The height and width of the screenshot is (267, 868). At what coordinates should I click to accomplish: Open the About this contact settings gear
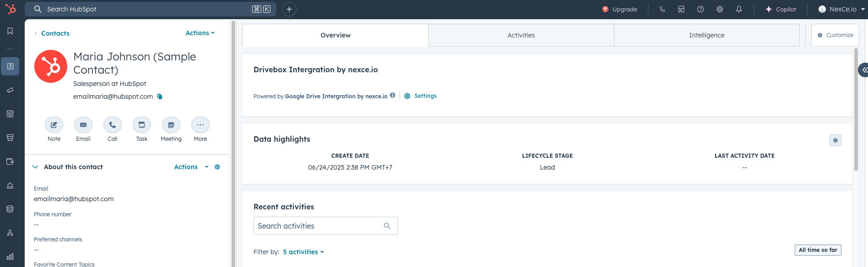point(217,167)
